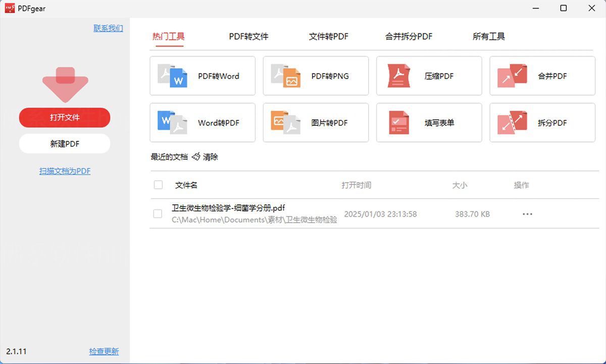606x364 pixels.
Task: Switch to the 所有工具 tab
Action: [x=488, y=36]
